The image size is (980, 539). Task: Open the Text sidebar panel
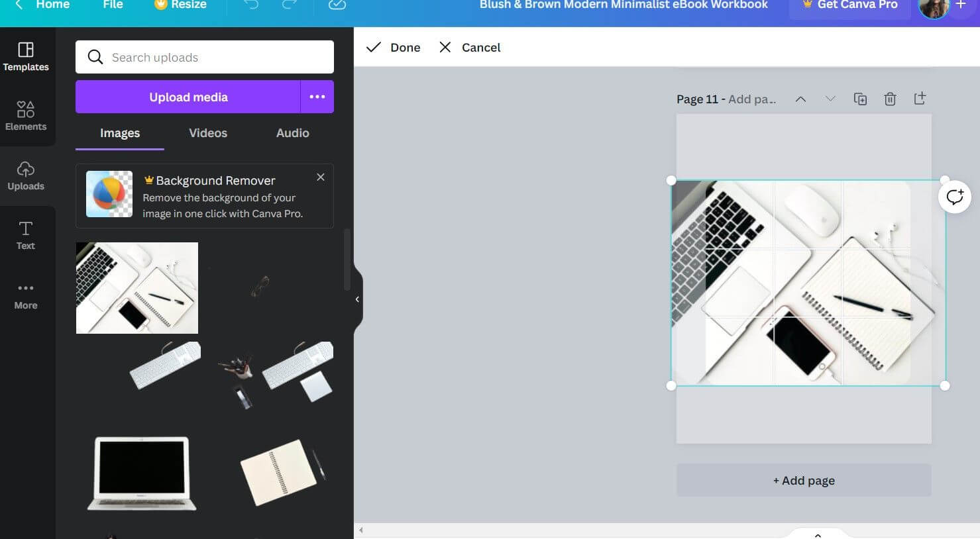tap(26, 236)
